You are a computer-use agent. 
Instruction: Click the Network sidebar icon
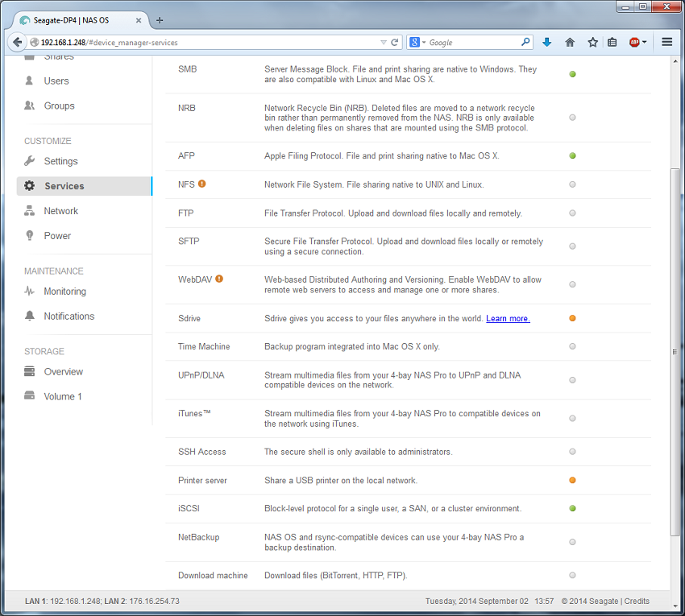tap(29, 211)
